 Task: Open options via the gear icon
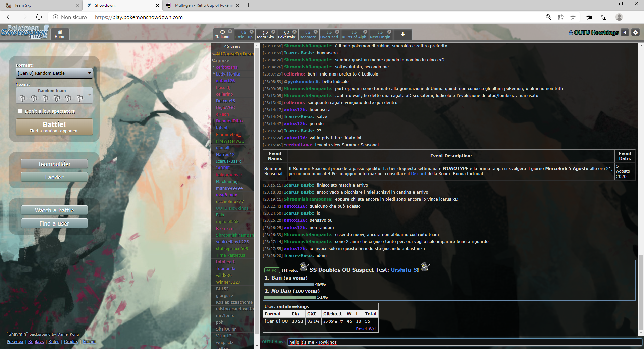pyautogui.click(x=636, y=32)
